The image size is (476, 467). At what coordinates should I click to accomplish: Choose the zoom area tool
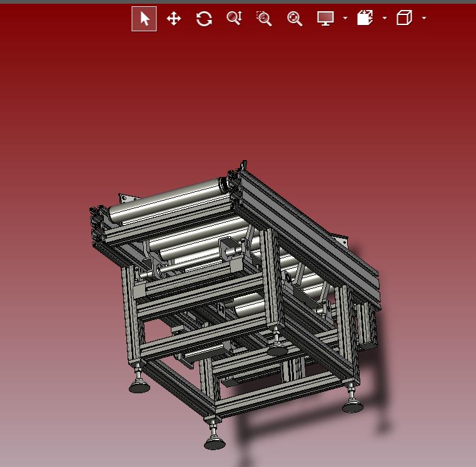point(264,19)
